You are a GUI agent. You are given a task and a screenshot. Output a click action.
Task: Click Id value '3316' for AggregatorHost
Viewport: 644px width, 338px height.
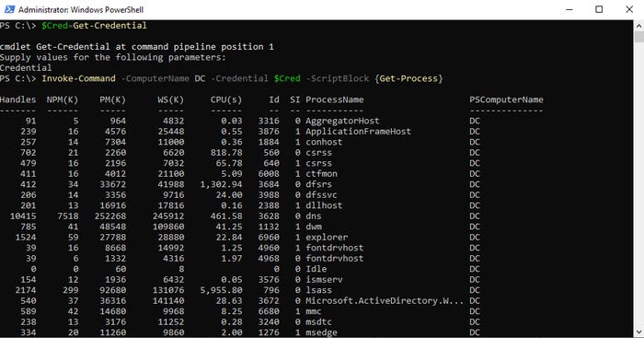tap(269, 121)
